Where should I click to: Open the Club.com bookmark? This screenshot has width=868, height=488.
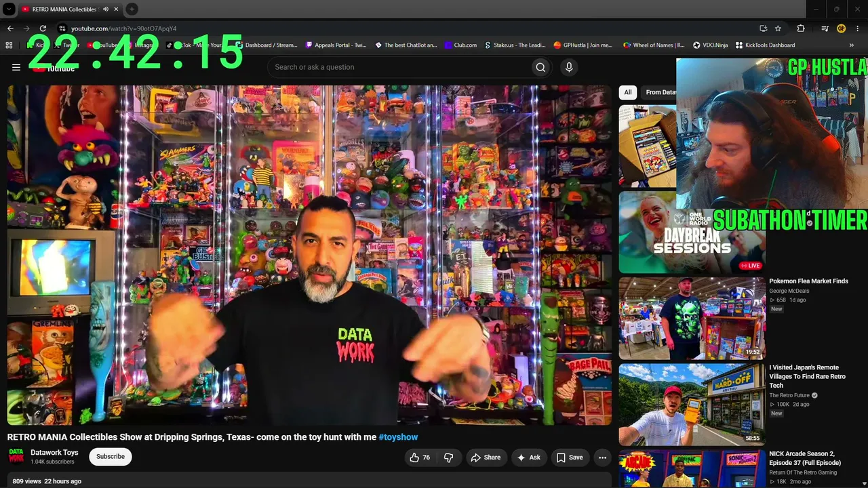(x=460, y=45)
